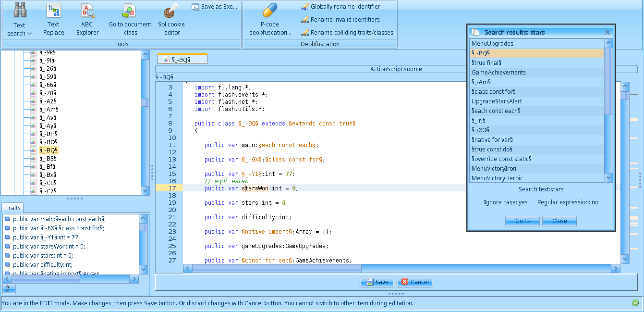
Task: Click Save as Exe option
Action: pyautogui.click(x=215, y=7)
